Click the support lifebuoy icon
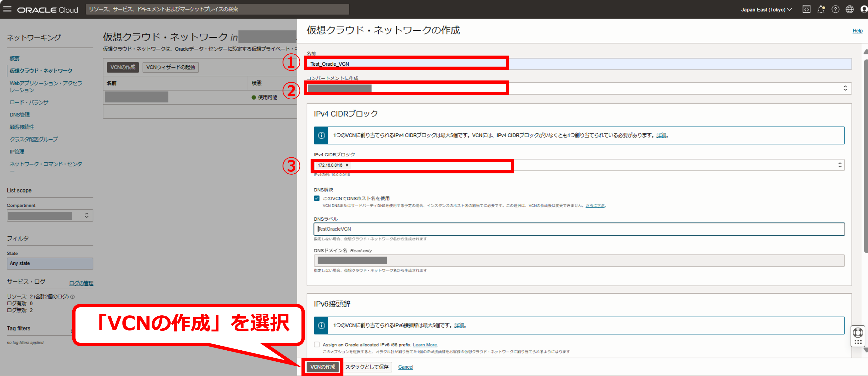 click(857, 333)
